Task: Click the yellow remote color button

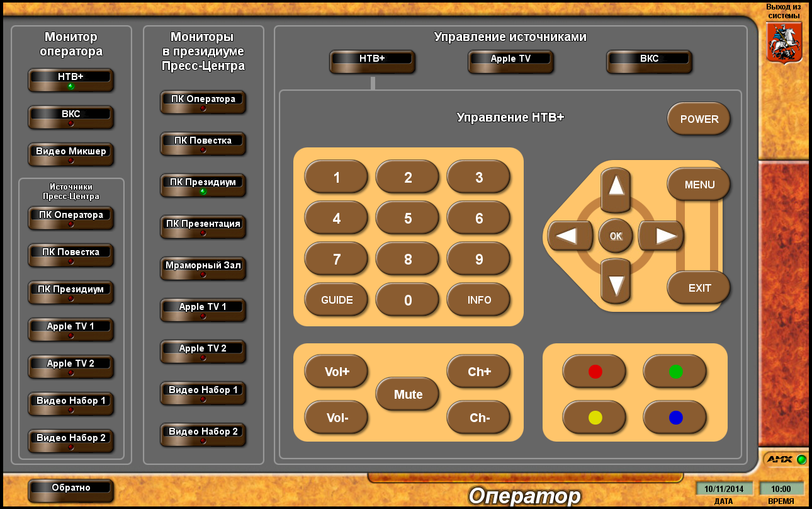Action: (594, 417)
